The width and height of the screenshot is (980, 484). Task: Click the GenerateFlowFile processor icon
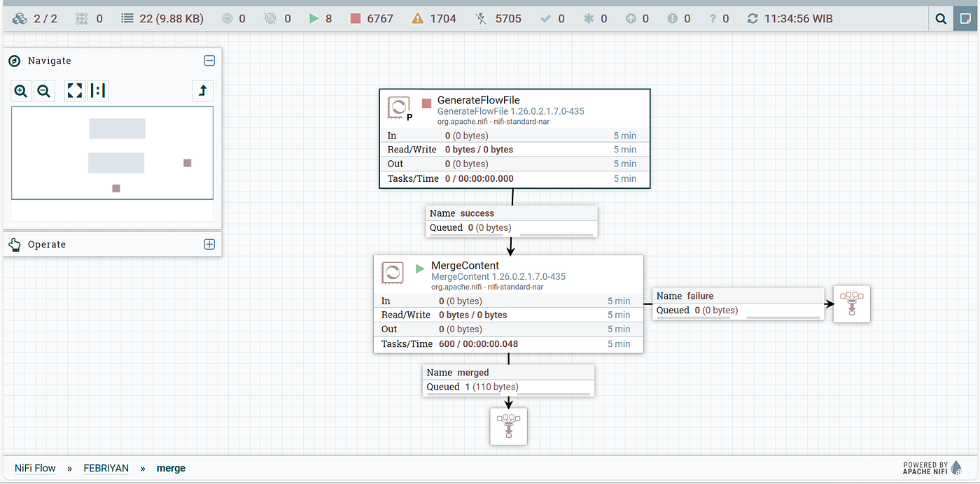(x=399, y=108)
